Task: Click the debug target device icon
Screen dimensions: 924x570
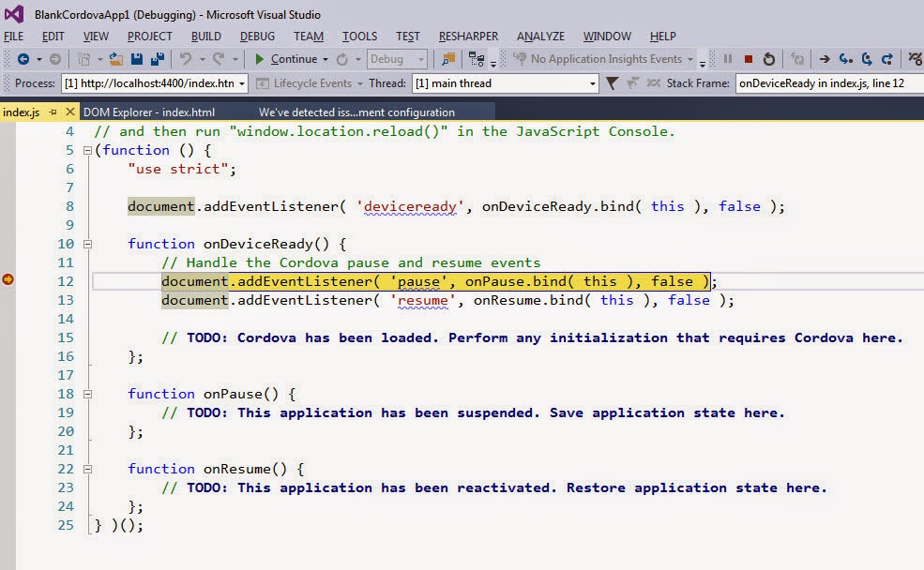Action: coord(477,59)
